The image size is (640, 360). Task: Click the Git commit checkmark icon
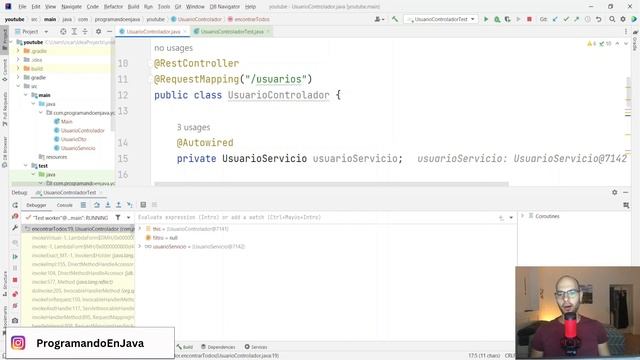pos(566,19)
